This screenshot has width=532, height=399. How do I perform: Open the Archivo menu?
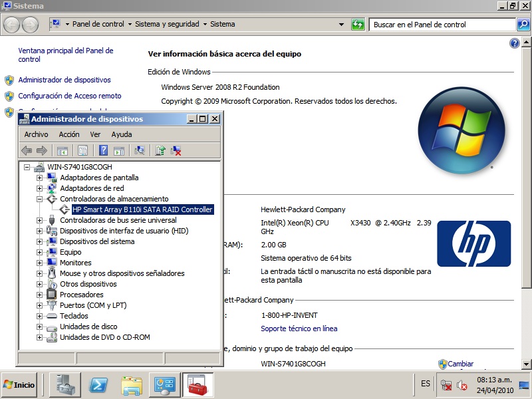[37, 134]
